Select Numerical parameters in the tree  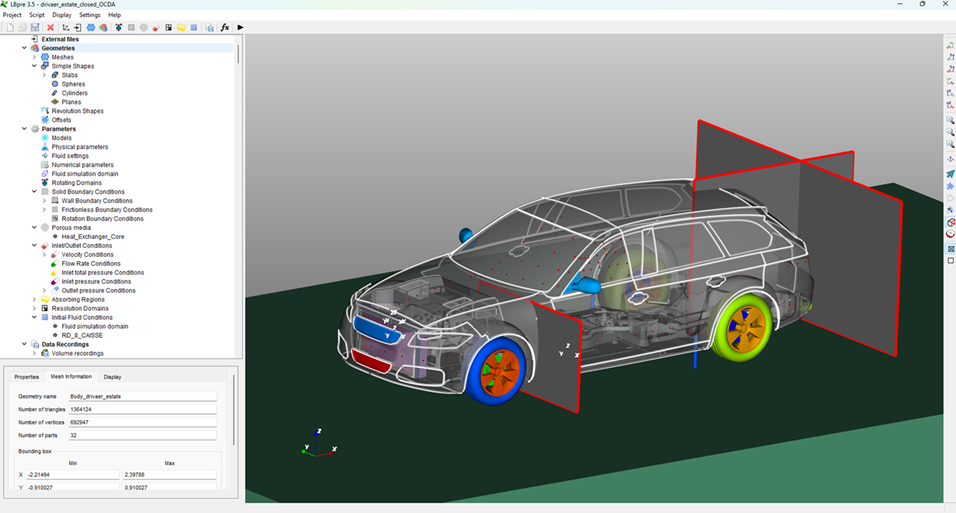tap(82, 165)
